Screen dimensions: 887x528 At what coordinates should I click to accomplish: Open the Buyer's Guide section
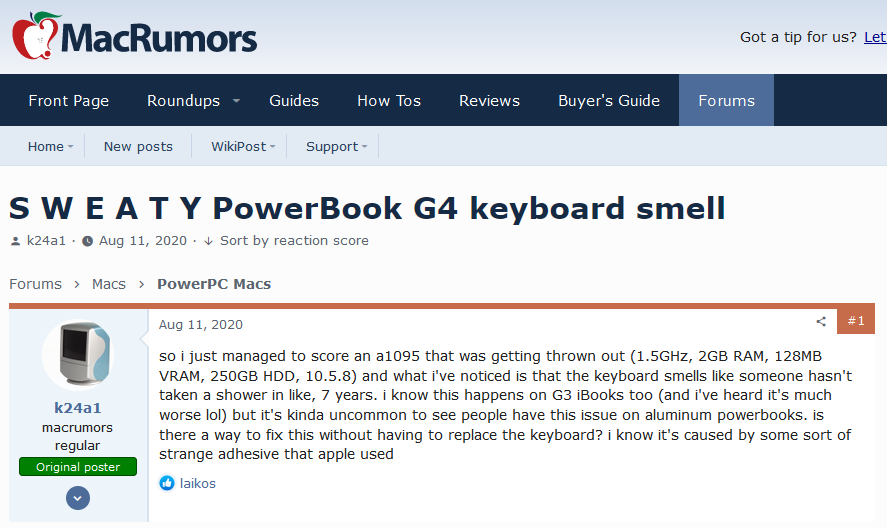tap(609, 101)
